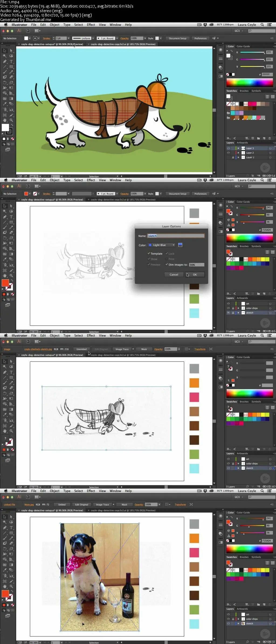276x644 pixels.
Task: Open Gradient panel dock icon in colored dog frame
Action: pos(220,76)
